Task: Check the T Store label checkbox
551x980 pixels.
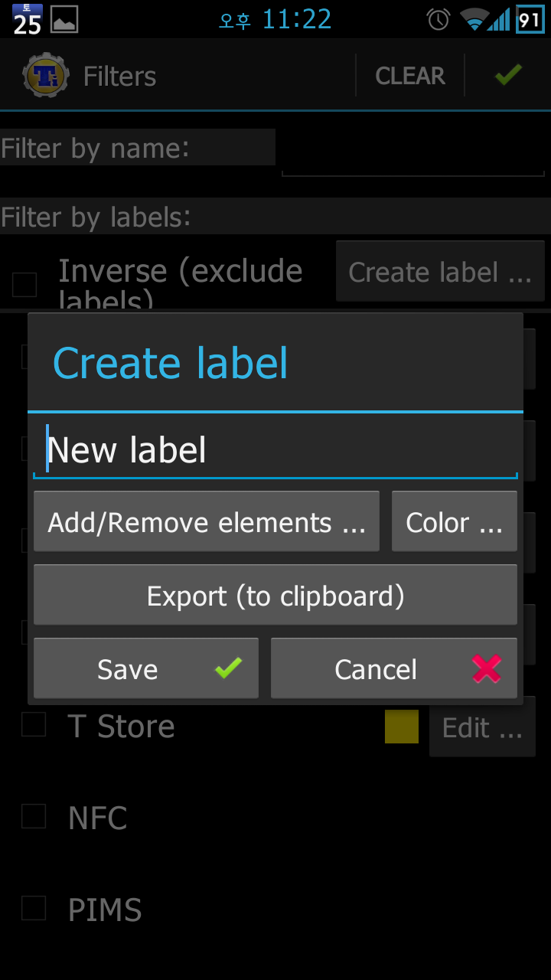Action: click(x=34, y=724)
